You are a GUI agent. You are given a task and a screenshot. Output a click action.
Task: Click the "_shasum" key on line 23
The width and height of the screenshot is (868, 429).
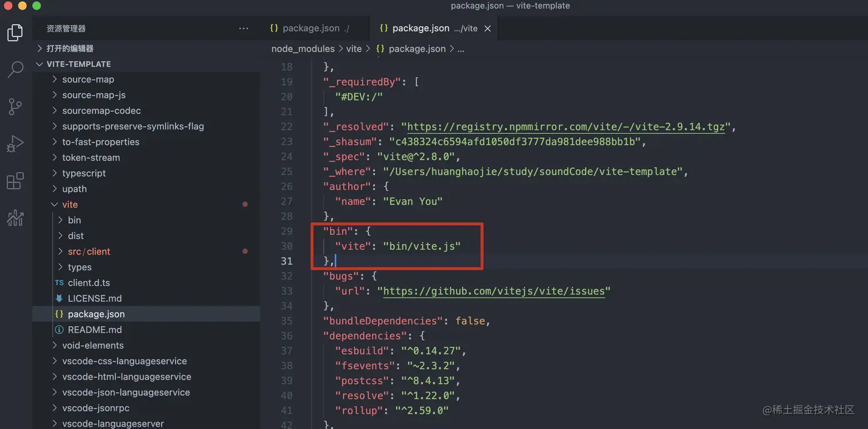coord(349,141)
